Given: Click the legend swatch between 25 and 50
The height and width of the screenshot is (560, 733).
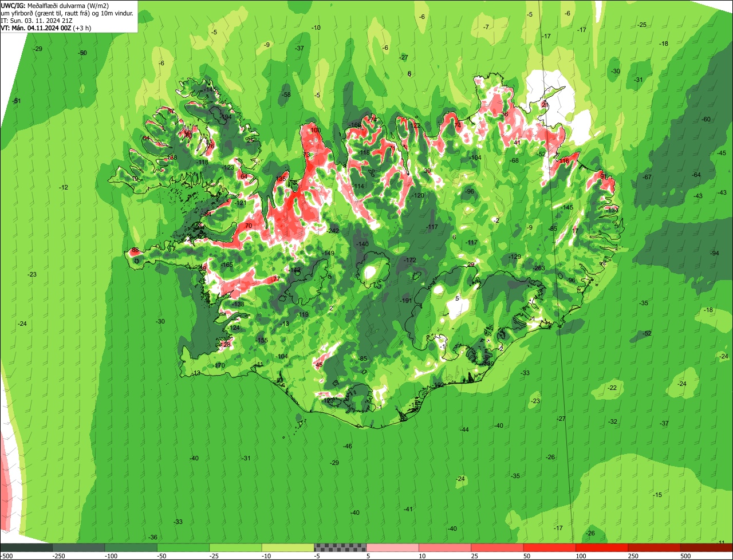Looking at the screenshot, I should [497, 547].
